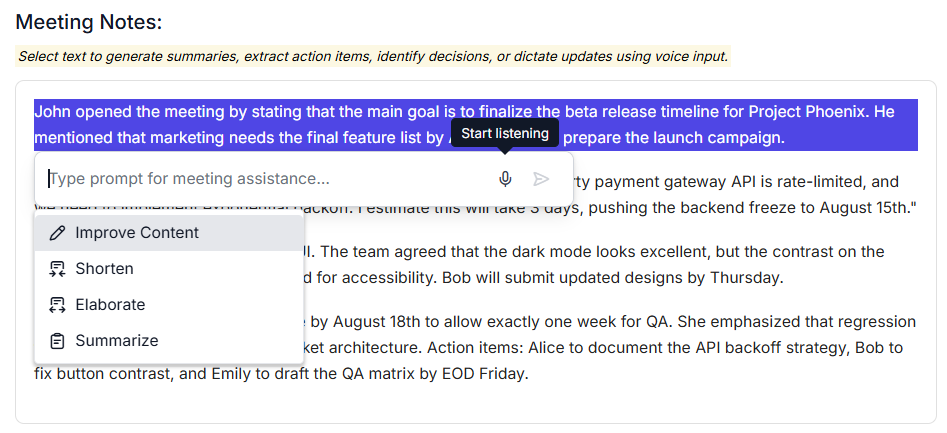
Task: Click the Start listening tooltip
Action: (505, 133)
